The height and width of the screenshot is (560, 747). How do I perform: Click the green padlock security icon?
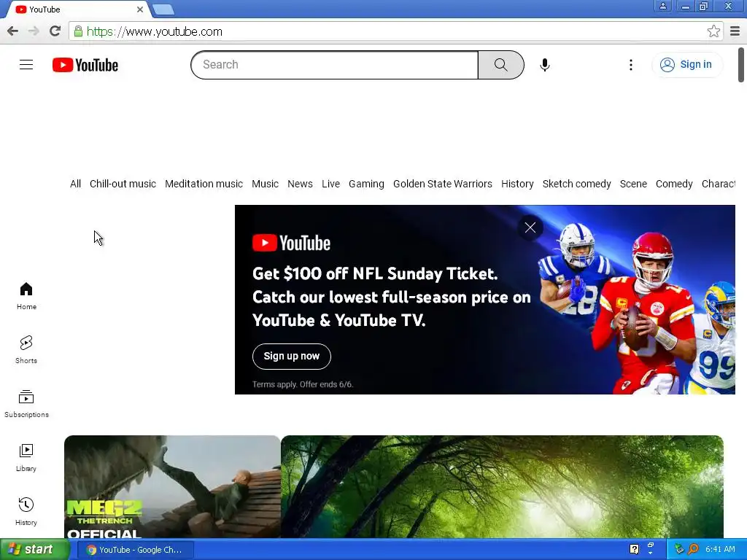click(78, 31)
